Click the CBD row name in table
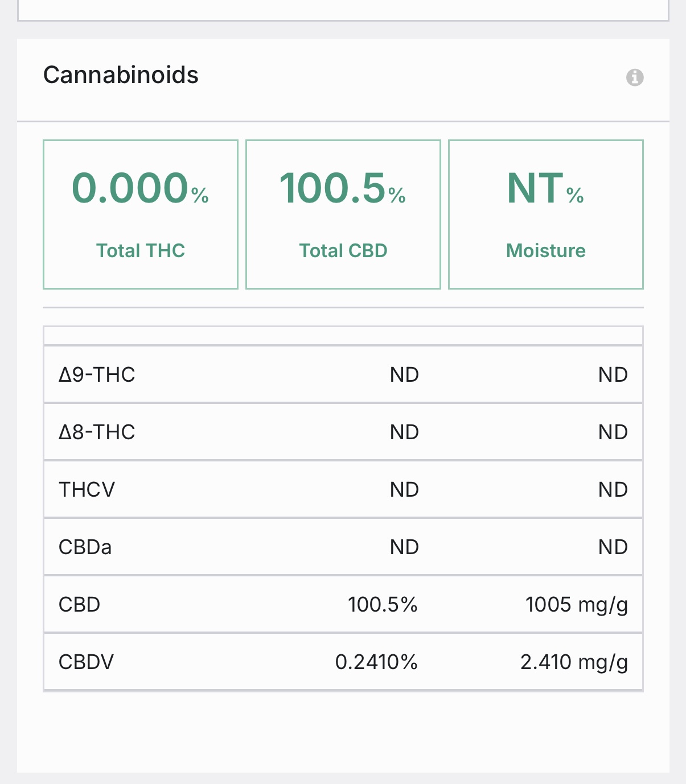 (79, 605)
